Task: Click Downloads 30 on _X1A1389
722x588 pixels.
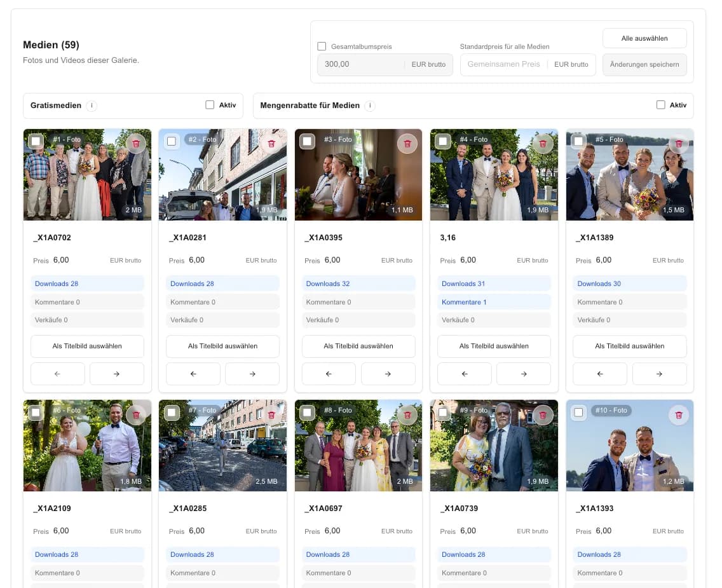Action: tap(629, 284)
